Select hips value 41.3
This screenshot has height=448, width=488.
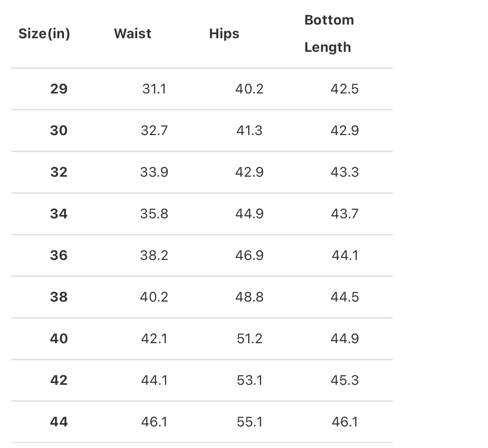click(x=249, y=131)
